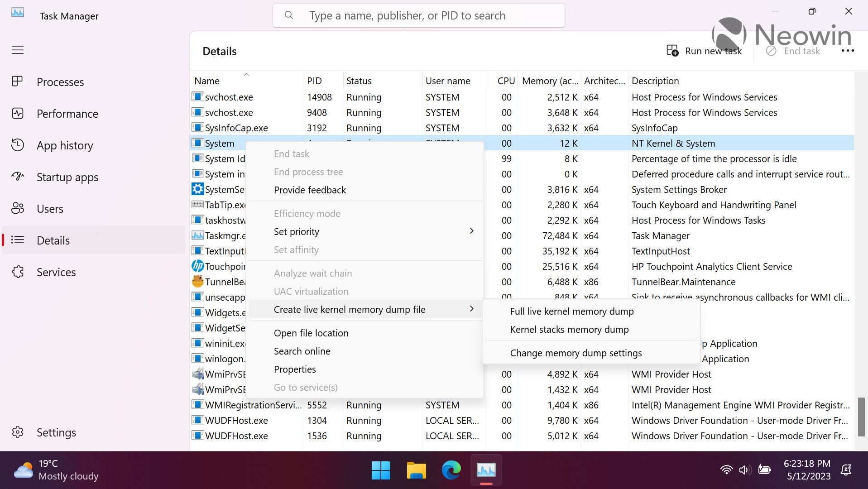Click the Startup apps gauge icon

[x=17, y=177]
